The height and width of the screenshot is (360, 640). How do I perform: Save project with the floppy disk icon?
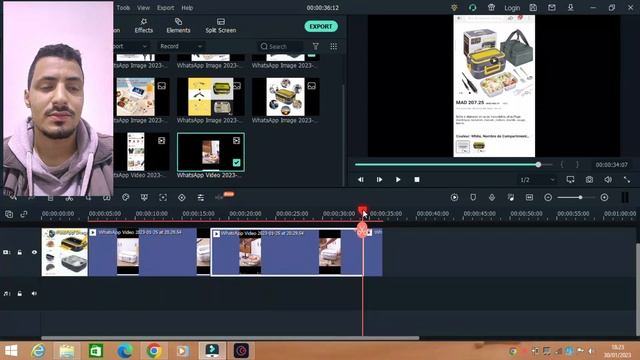pos(533,7)
